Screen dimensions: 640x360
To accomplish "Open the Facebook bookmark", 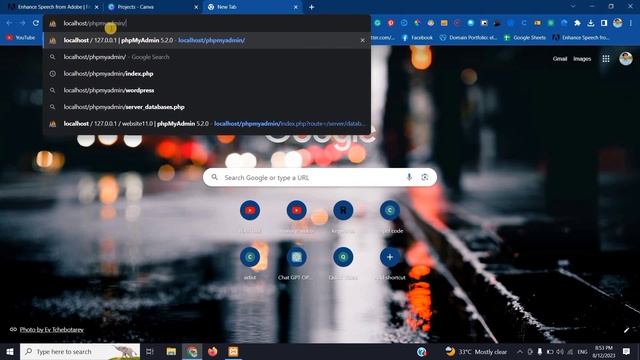I will coord(417,38).
